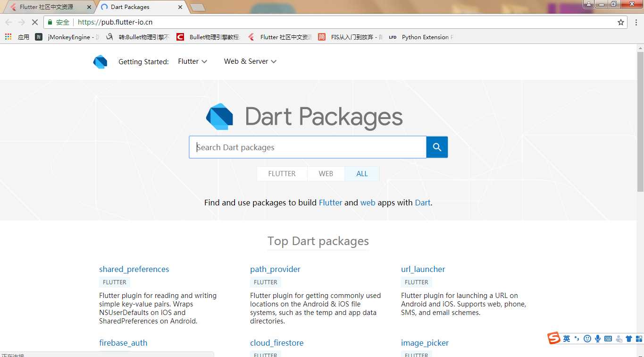The height and width of the screenshot is (357, 644).
Task: Click the Sogou input method logo
Action: tap(553, 338)
